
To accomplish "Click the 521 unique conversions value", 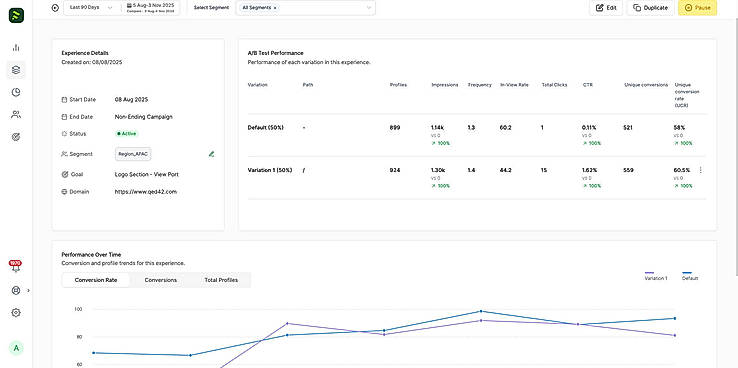I will click(628, 128).
